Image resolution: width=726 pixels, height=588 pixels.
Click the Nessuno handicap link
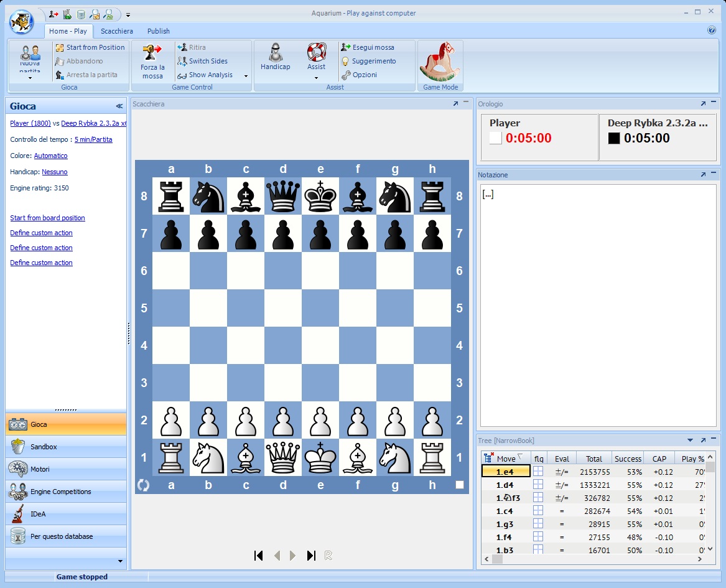pyautogui.click(x=55, y=172)
